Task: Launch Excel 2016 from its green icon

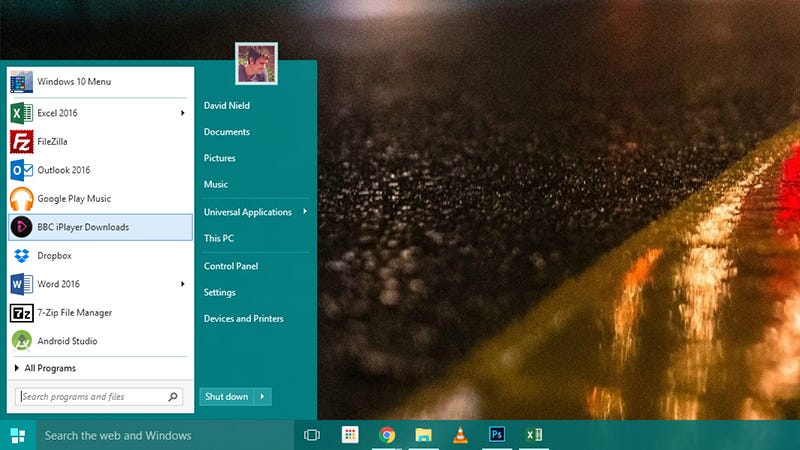Action: tap(21, 113)
